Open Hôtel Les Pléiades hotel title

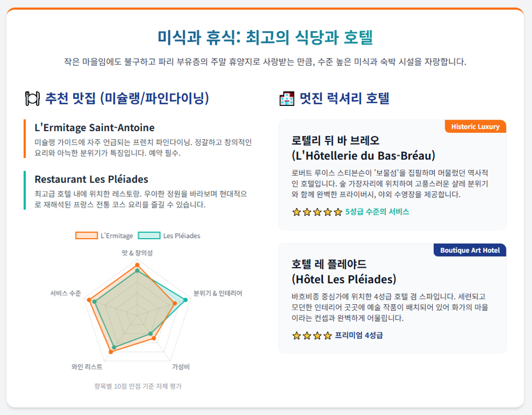point(344,272)
